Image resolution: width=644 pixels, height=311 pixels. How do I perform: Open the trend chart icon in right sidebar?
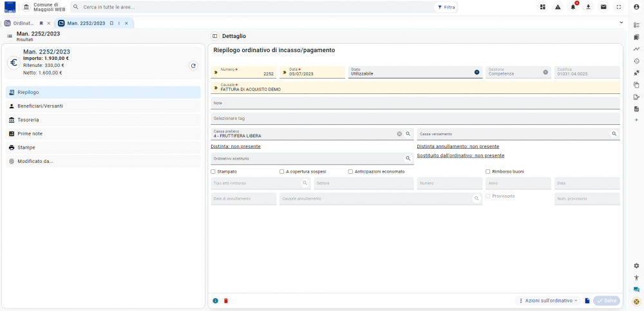637,49
